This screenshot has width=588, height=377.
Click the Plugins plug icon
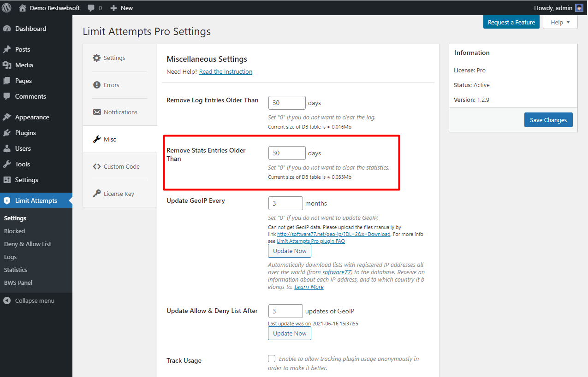point(7,133)
